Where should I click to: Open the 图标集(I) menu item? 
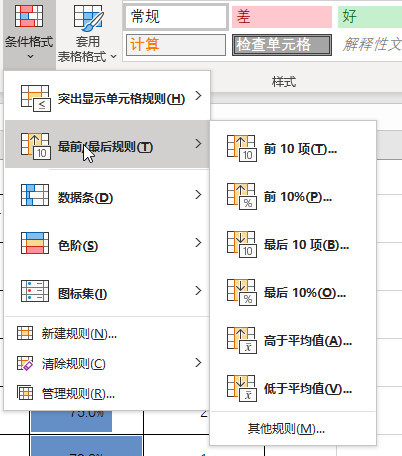click(x=107, y=291)
